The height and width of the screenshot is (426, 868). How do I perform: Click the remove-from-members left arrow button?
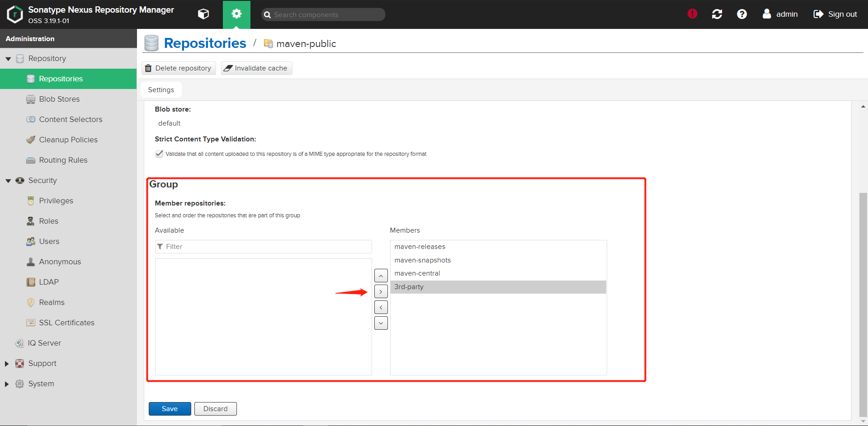(x=381, y=307)
